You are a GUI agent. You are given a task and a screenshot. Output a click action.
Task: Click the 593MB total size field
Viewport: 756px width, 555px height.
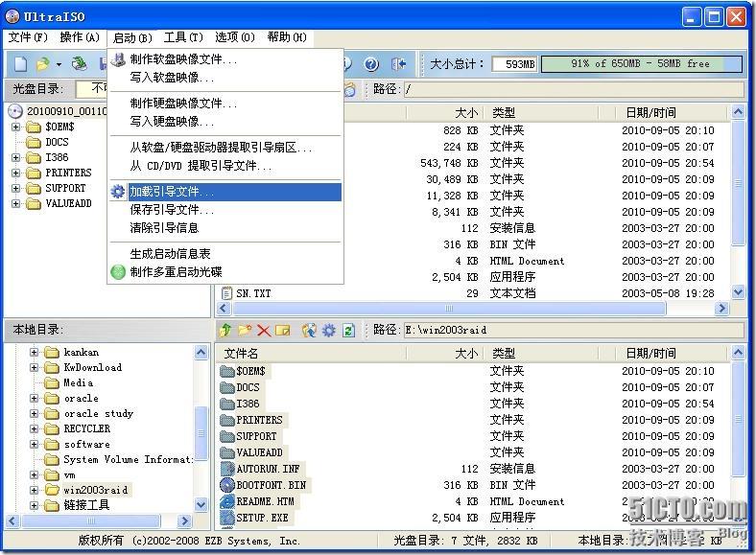tap(514, 64)
